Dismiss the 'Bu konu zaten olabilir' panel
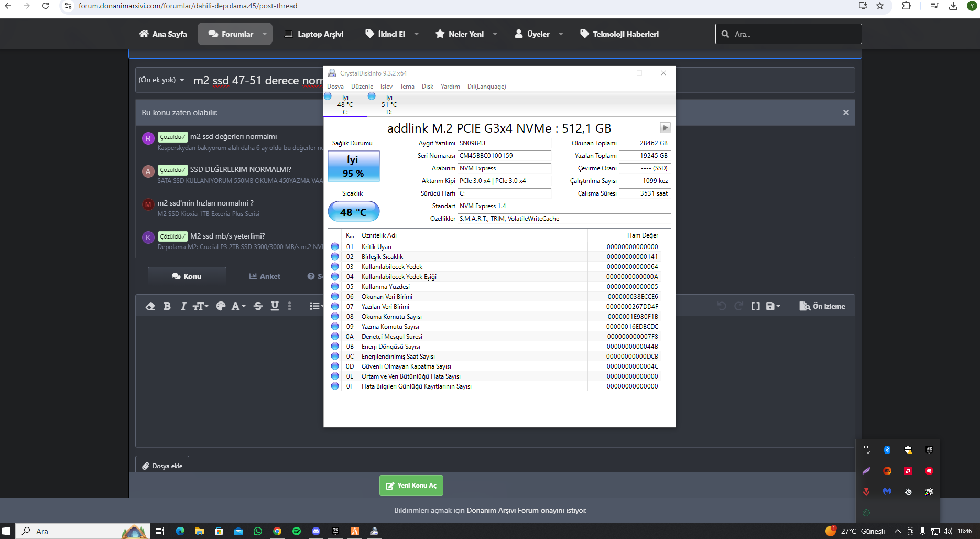980x539 pixels. [846, 113]
